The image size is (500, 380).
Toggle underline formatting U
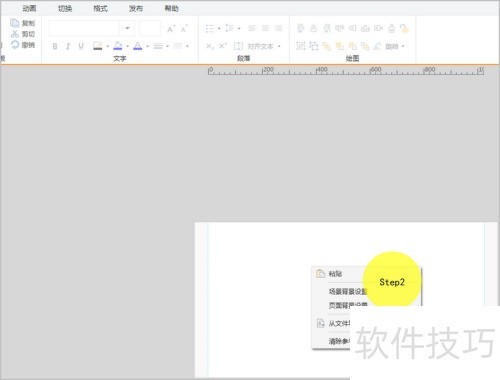(81, 46)
